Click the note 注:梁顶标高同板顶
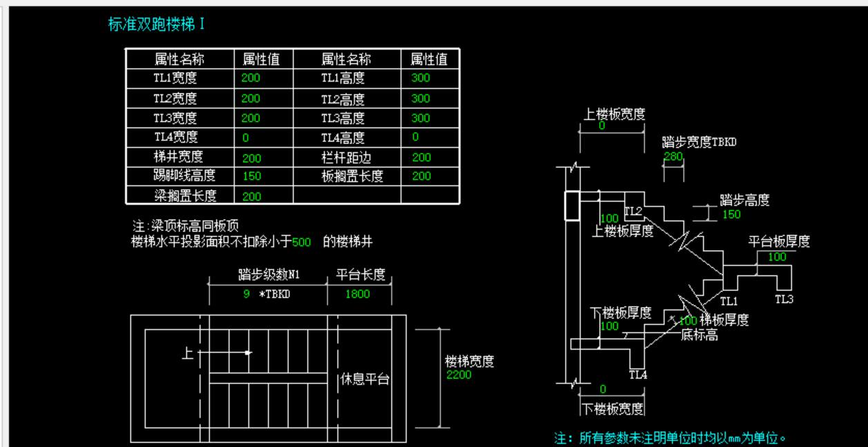The image size is (868, 447). (186, 226)
